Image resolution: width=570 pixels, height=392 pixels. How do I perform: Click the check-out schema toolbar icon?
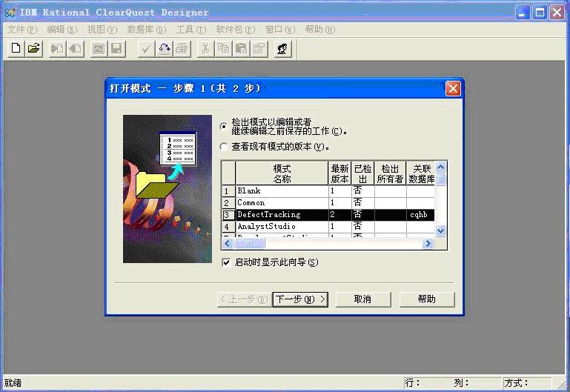tap(76, 49)
